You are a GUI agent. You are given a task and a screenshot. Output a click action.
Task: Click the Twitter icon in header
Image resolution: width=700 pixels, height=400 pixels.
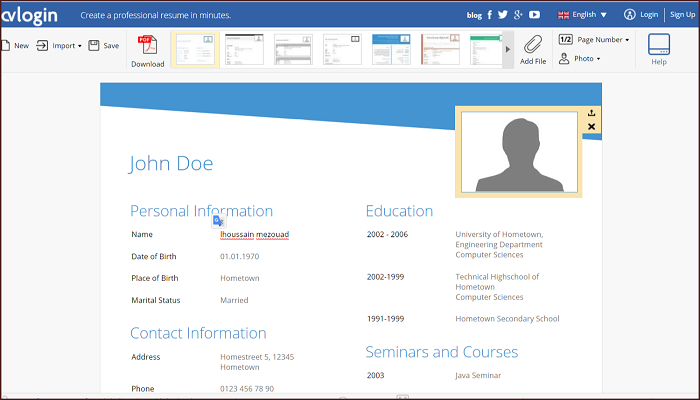coord(503,15)
